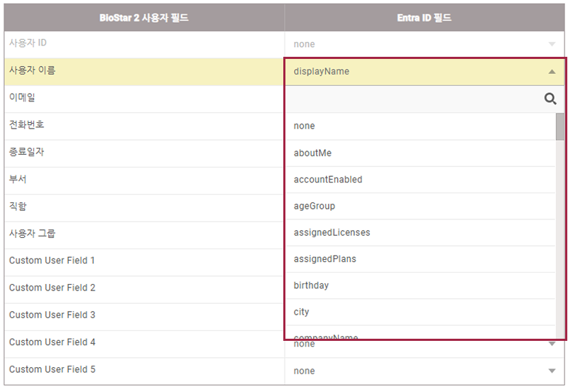Pick assignedLicenses option

point(420,232)
